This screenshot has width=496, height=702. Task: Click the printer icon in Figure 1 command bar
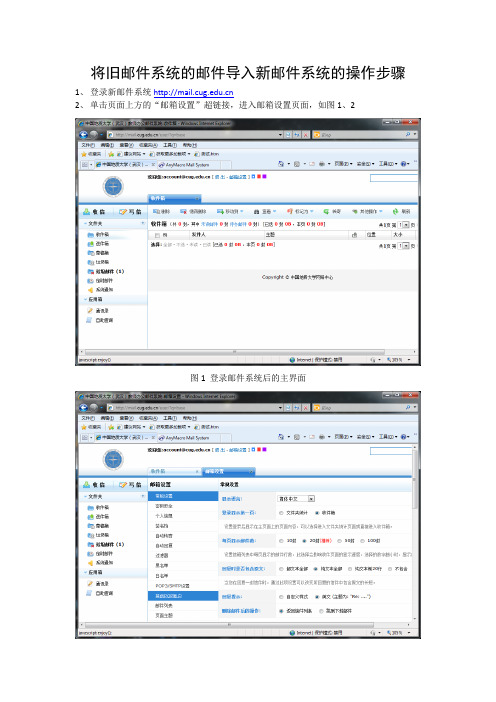click(x=321, y=164)
